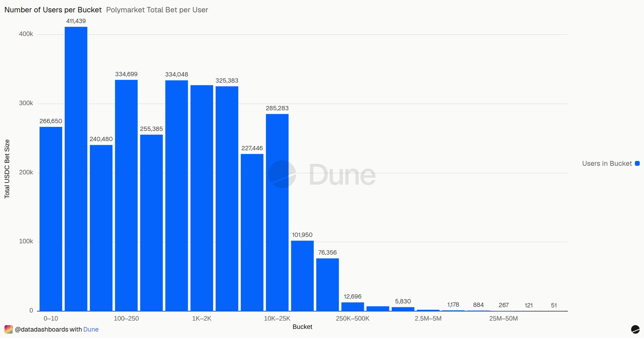This screenshot has width=644, height=338.
Task: Click the 400k y-axis tick label
Action: pos(26,34)
